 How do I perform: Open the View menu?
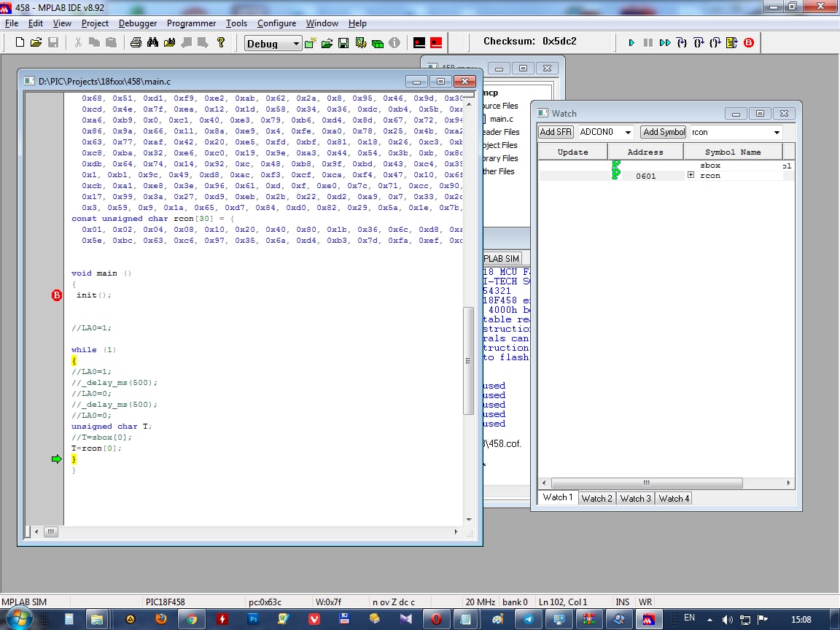pos(62,23)
